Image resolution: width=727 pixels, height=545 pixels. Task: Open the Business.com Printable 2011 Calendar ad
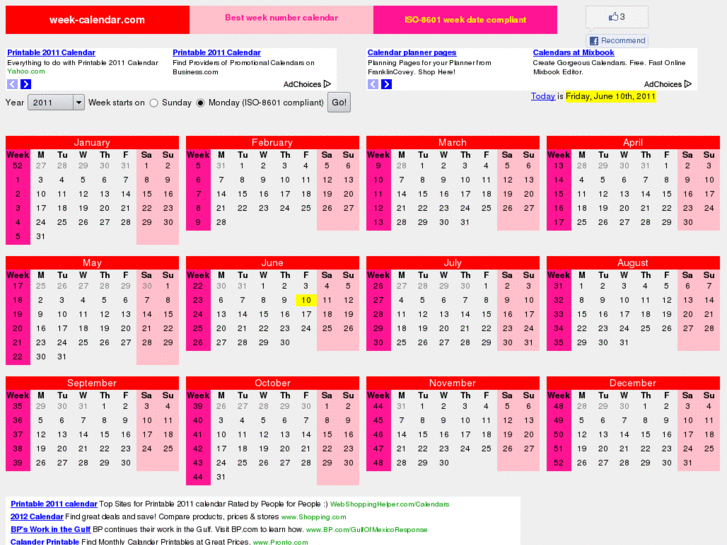click(217, 52)
